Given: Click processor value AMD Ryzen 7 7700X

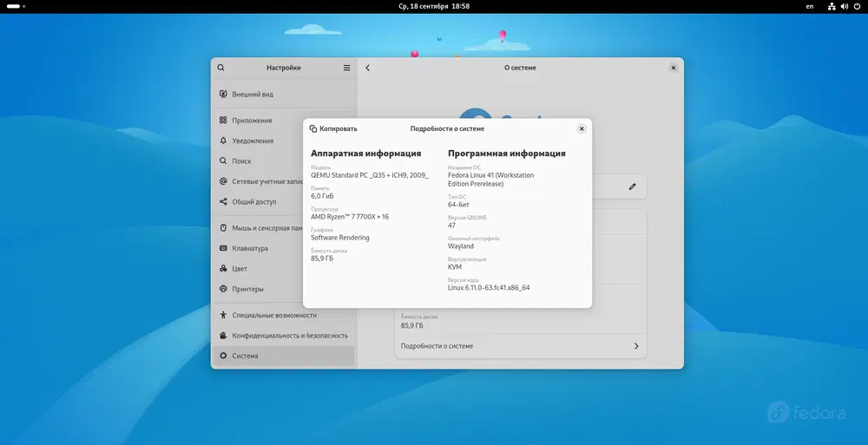Looking at the screenshot, I should [349, 216].
